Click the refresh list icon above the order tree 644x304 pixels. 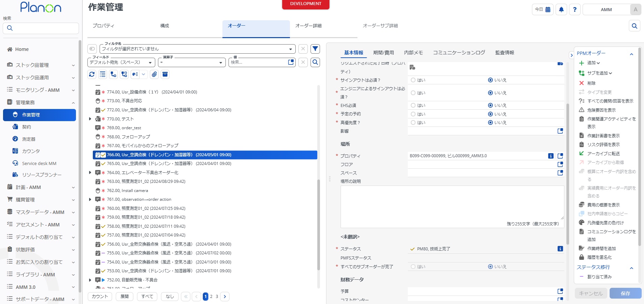pos(92,74)
